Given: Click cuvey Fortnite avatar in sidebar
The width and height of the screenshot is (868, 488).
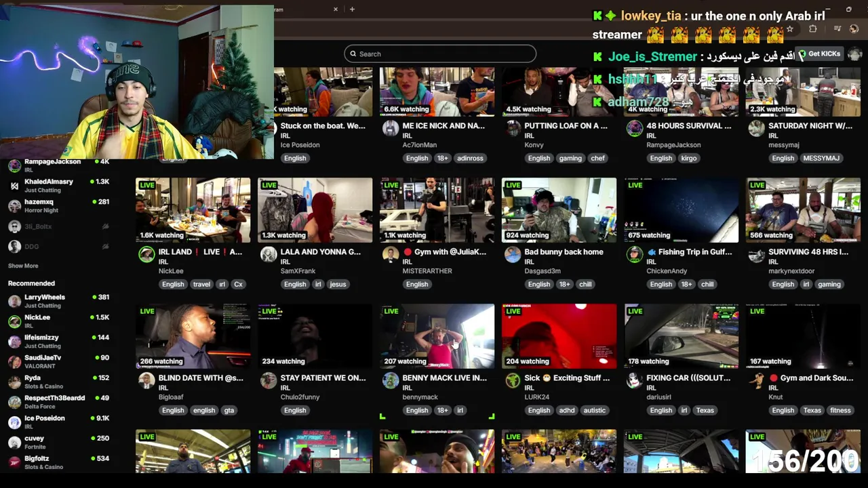Looking at the screenshot, I should pos(14,443).
